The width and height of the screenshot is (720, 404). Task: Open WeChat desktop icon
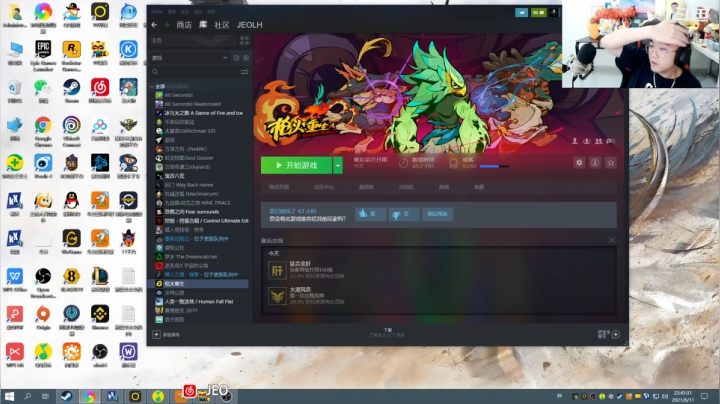(43, 90)
